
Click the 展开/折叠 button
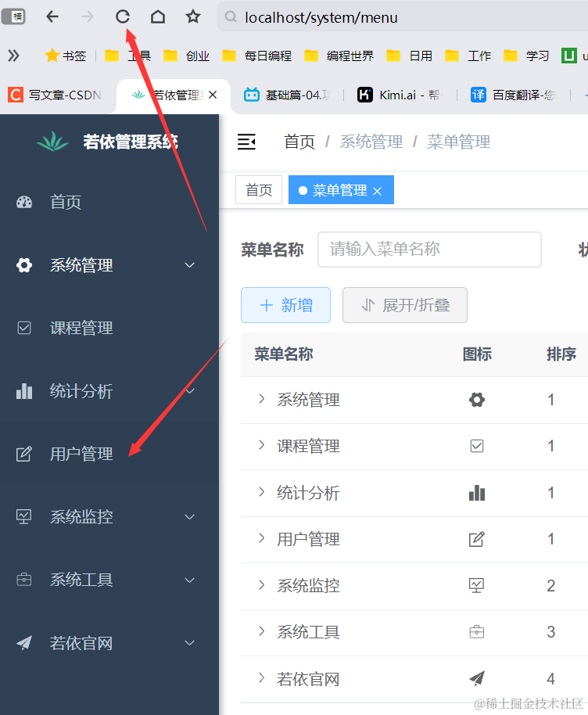point(404,305)
